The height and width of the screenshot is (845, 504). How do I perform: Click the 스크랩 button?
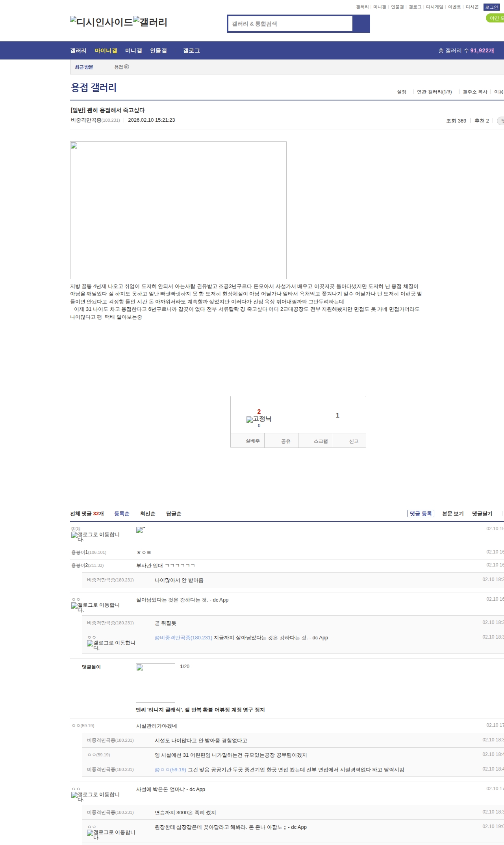315,441
